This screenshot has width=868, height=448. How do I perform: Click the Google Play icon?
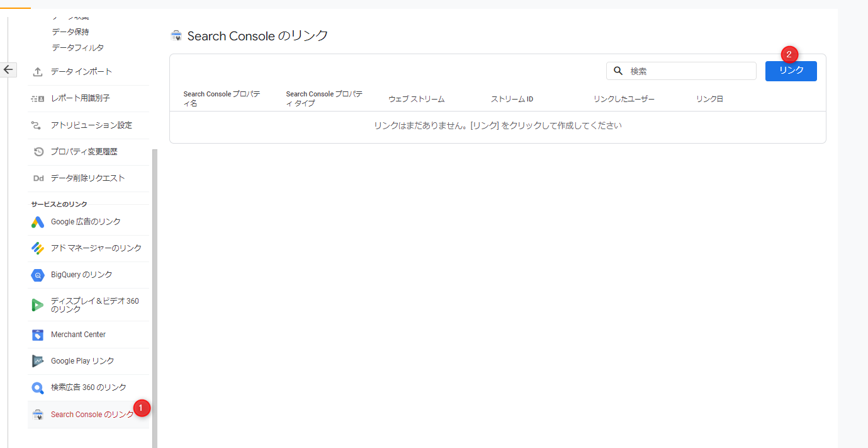pos(38,361)
